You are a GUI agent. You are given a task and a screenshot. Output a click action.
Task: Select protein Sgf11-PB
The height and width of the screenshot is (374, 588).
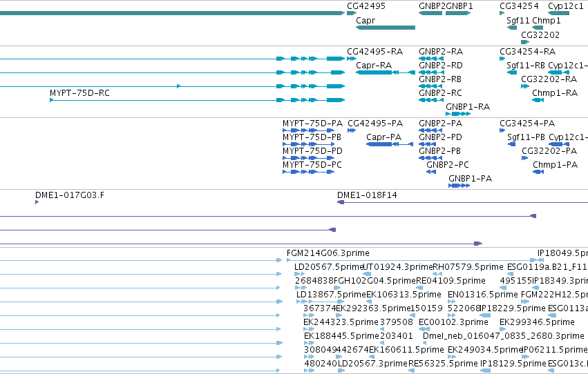pos(526,137)
